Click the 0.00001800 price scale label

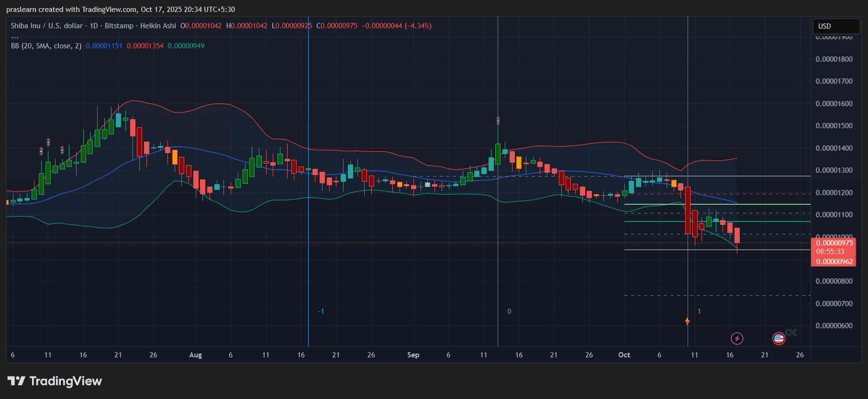click(x=834, y=59)
